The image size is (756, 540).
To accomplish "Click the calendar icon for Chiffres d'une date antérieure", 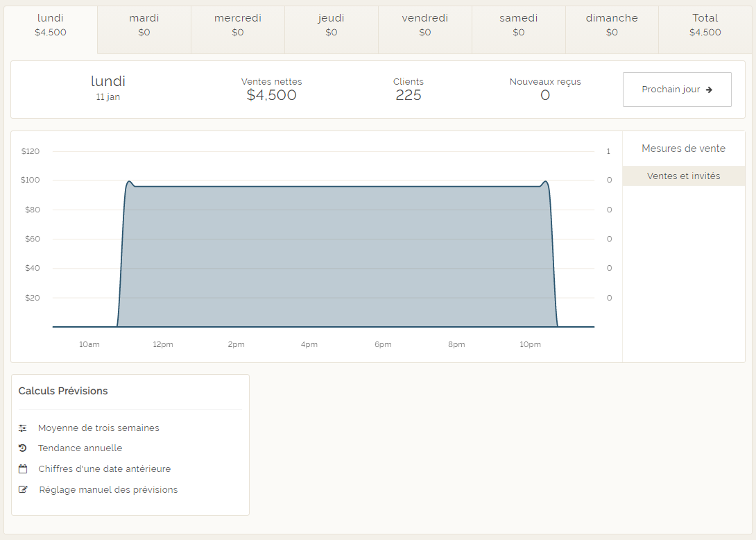I will coord(23,469).
